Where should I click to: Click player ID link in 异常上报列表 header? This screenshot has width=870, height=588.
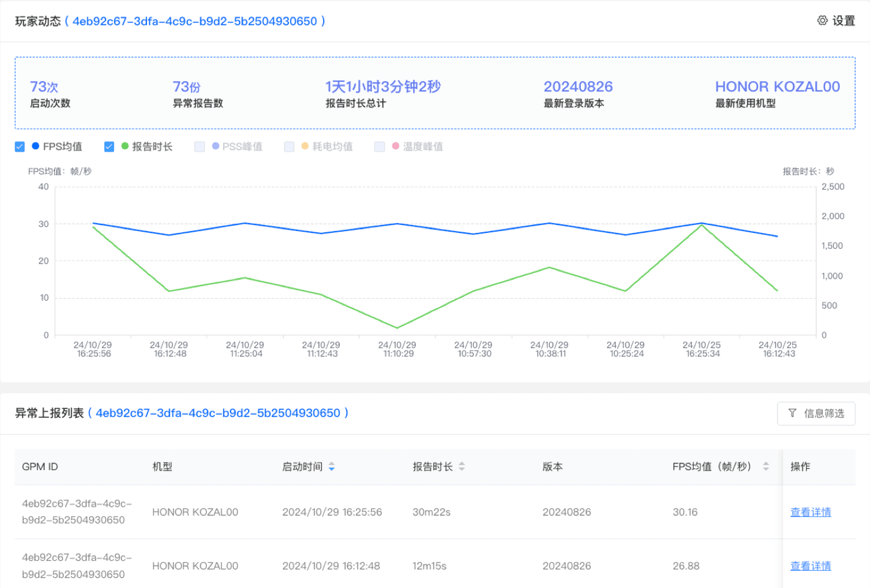tap(218, 413)
